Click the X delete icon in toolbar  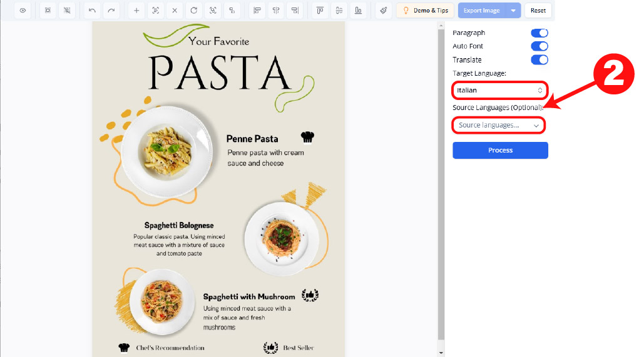pyautogui.click(x=175, y=11)
